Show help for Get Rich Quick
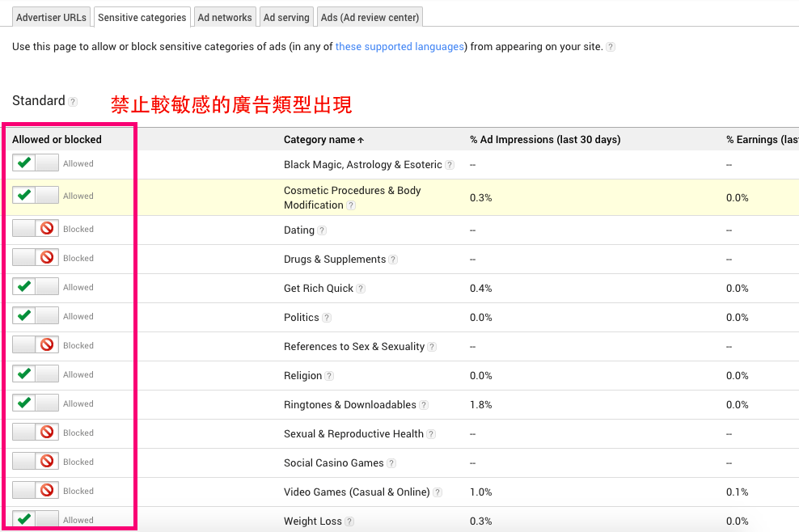The width and height of the screenshot is (799, 532). tap(361, 289)
